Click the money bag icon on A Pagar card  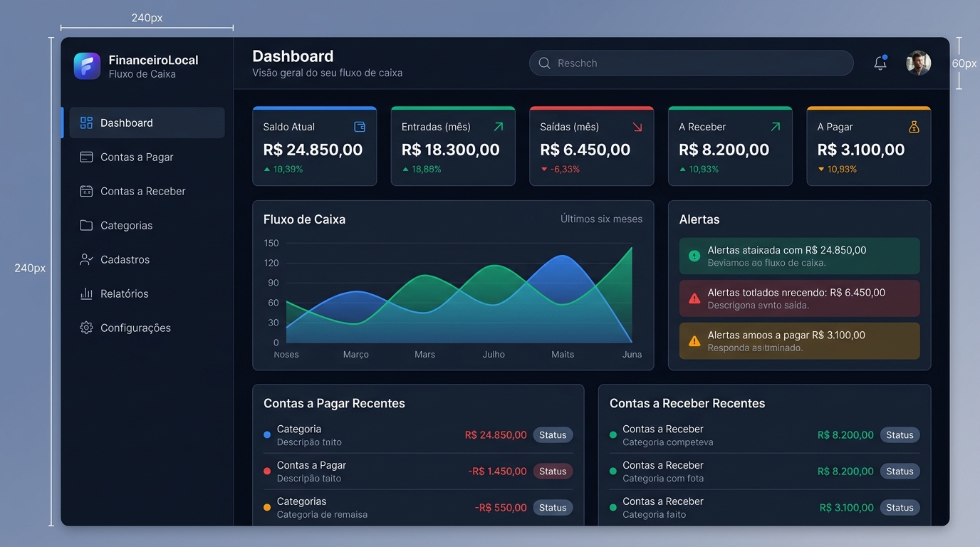point(914,127)
